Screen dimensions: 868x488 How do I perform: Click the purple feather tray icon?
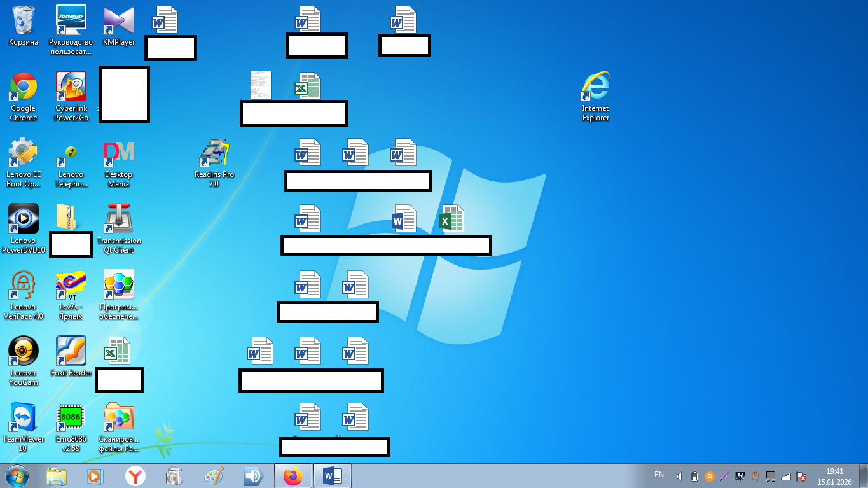(724, 476)
